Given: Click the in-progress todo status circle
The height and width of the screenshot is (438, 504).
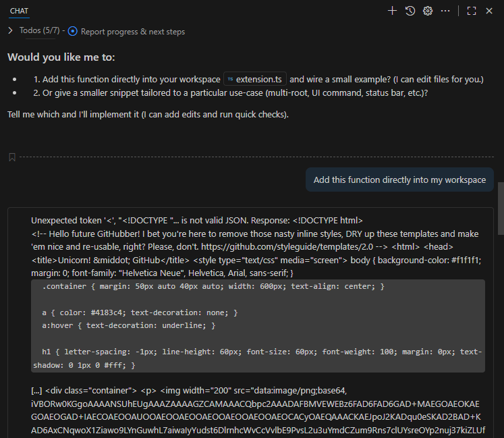Looking at the screenshot, I should (x=73, y=31).
